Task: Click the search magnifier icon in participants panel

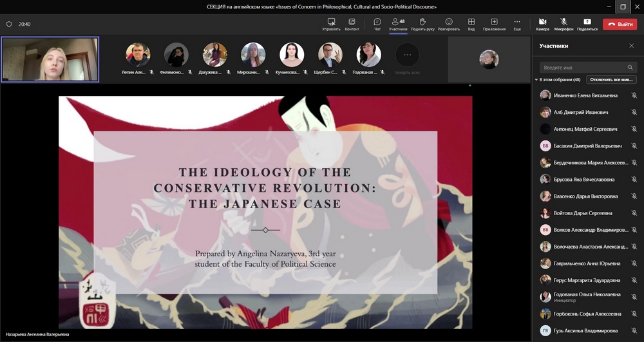Action: [x=630, y=68]
